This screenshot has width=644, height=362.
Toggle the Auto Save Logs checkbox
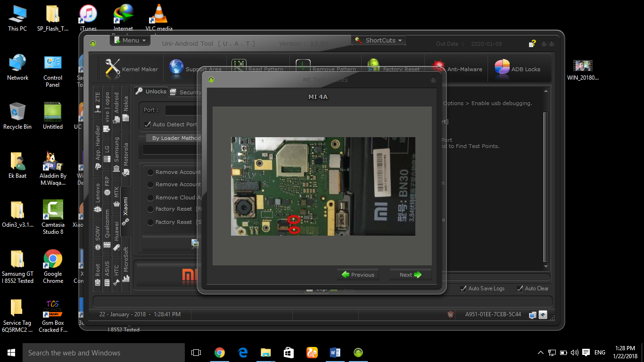click(463, 288)
